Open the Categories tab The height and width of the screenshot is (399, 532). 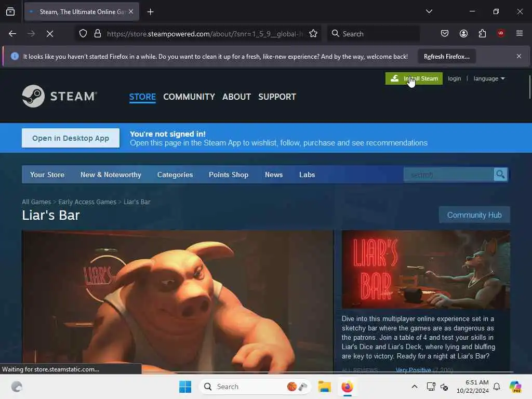tap(175, 175)
